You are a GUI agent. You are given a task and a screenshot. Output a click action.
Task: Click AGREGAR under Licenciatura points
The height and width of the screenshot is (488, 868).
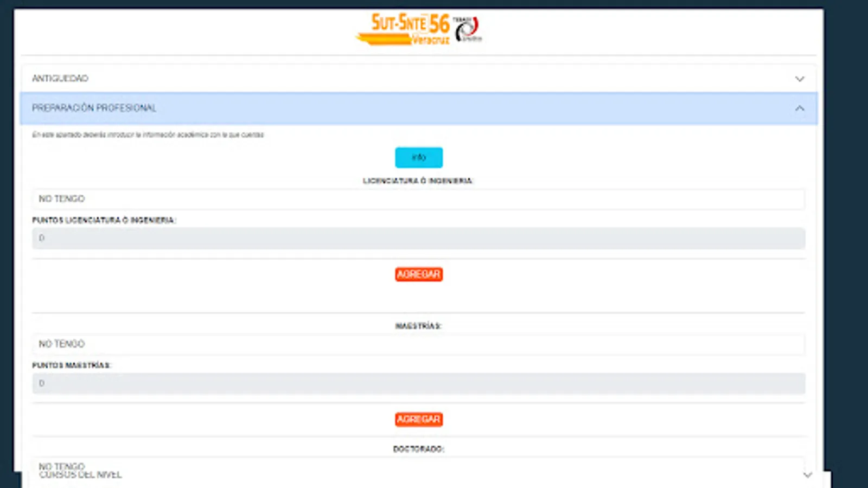click(x=418, y=274)
